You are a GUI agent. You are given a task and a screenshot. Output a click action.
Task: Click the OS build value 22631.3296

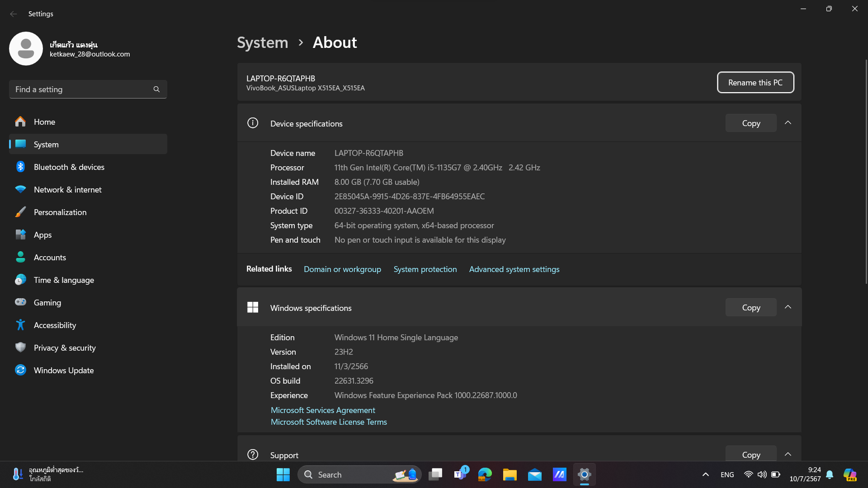[x=354, y=381]
